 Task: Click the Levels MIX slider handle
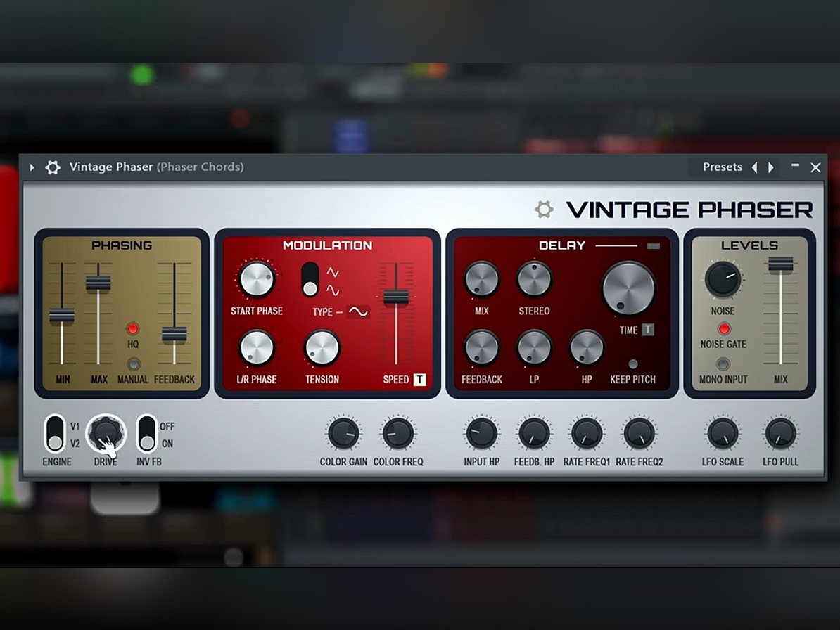tap(780, 264)
